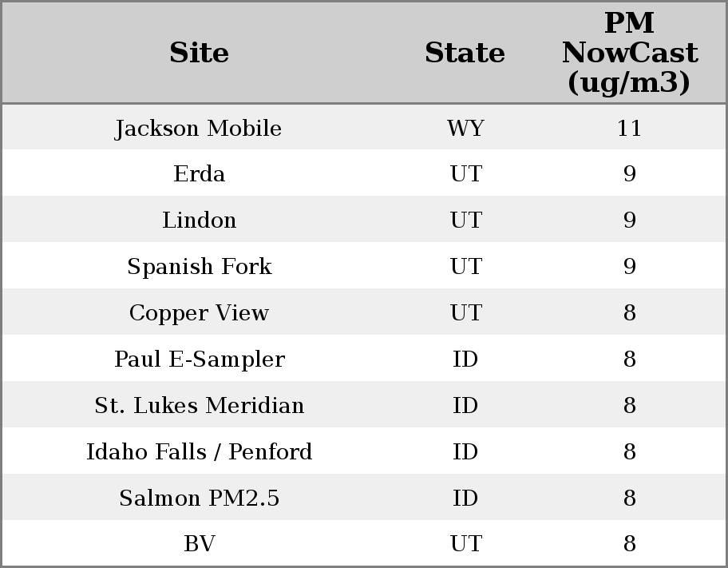The image size is (728, 568).
Task: Click the Paul E-Sampler site name
Action: tap(199, 359)
